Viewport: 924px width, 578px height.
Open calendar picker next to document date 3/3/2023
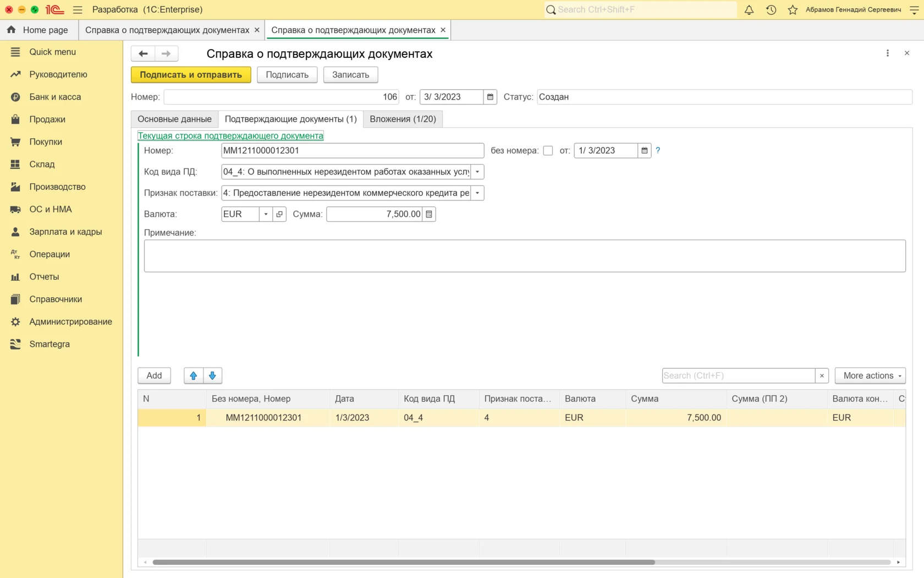[x=490, y=97]
